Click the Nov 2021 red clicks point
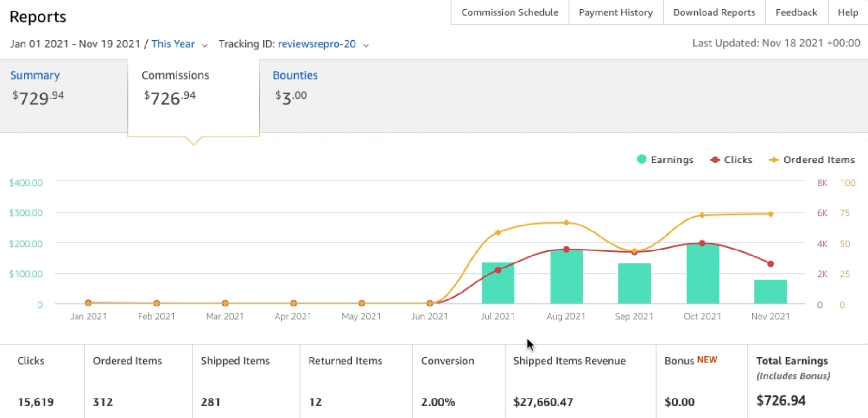868x418 pixels. tap(771, 264)
